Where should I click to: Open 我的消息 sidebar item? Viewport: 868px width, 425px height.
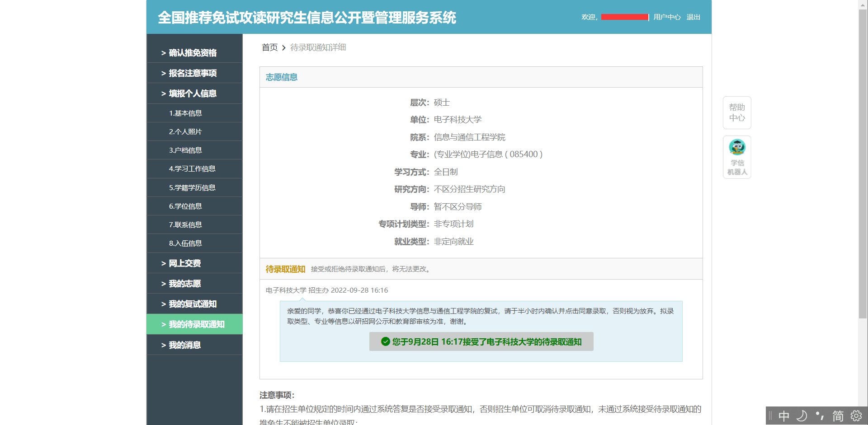[x=194, y=345]
